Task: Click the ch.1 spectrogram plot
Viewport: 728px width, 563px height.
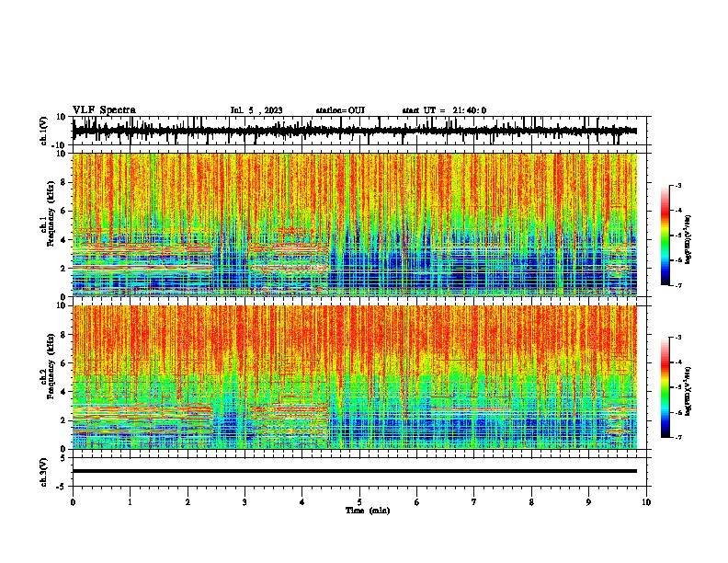Action: [x=354, y=224]
